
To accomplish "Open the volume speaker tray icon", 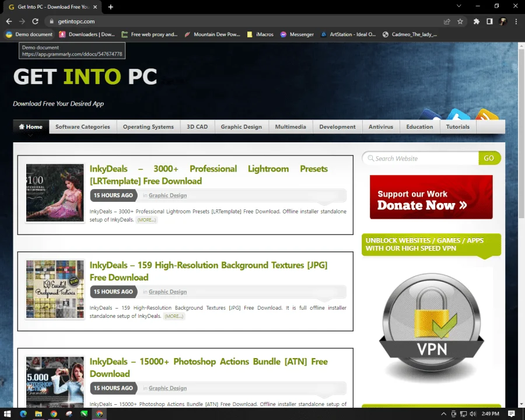I will (x=473, y=414).
